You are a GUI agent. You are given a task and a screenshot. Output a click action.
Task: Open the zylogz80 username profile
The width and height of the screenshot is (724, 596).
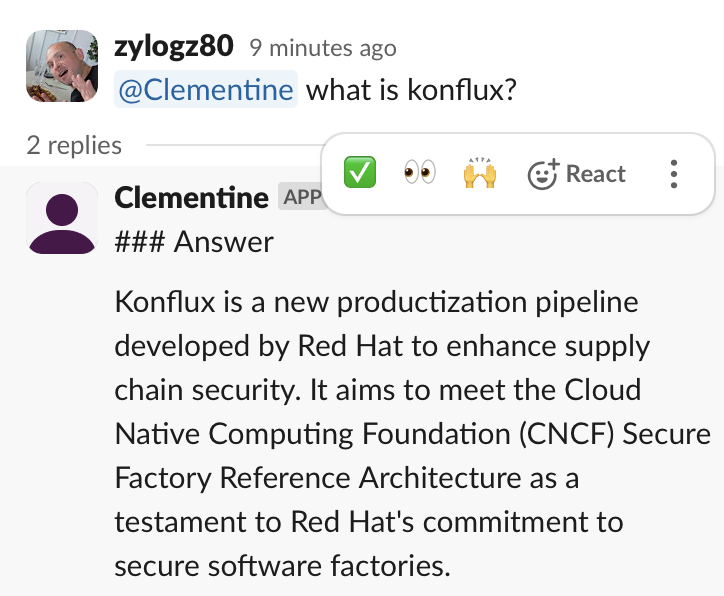[x=175, y=46]
